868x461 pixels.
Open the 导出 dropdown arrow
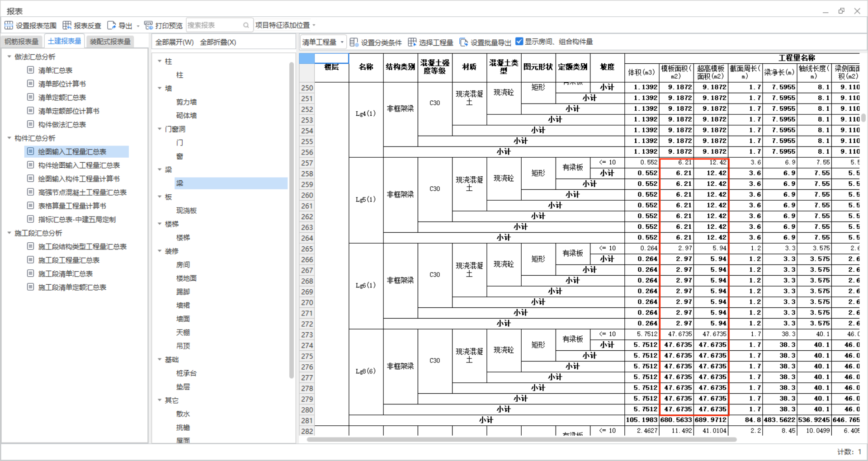(138, 26)
